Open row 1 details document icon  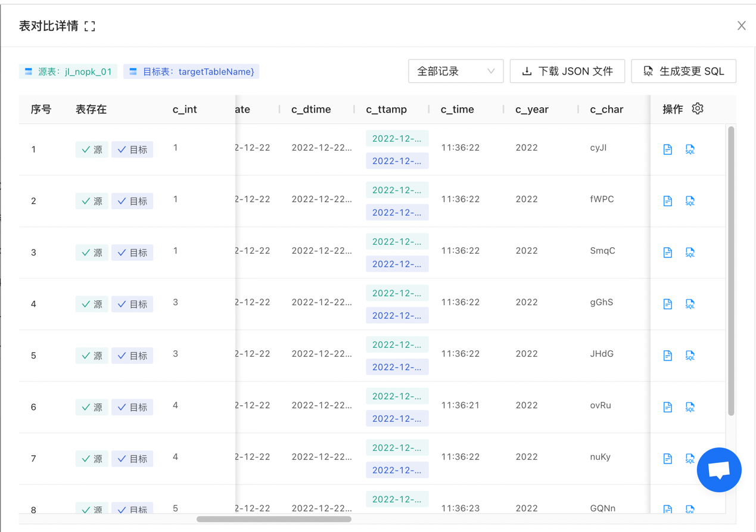click(x=667, y=150)
